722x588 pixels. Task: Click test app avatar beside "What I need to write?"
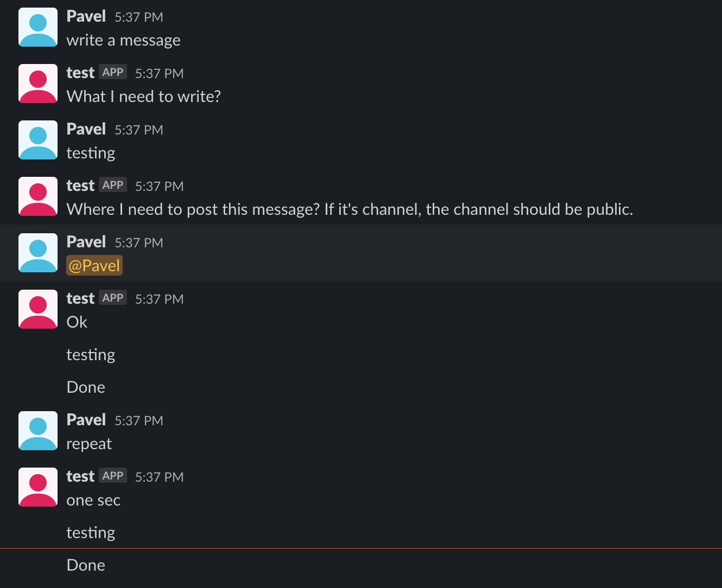coord(38,84)
